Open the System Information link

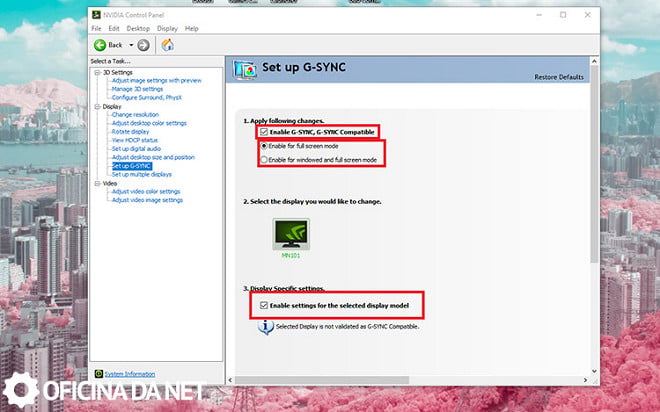130,374
